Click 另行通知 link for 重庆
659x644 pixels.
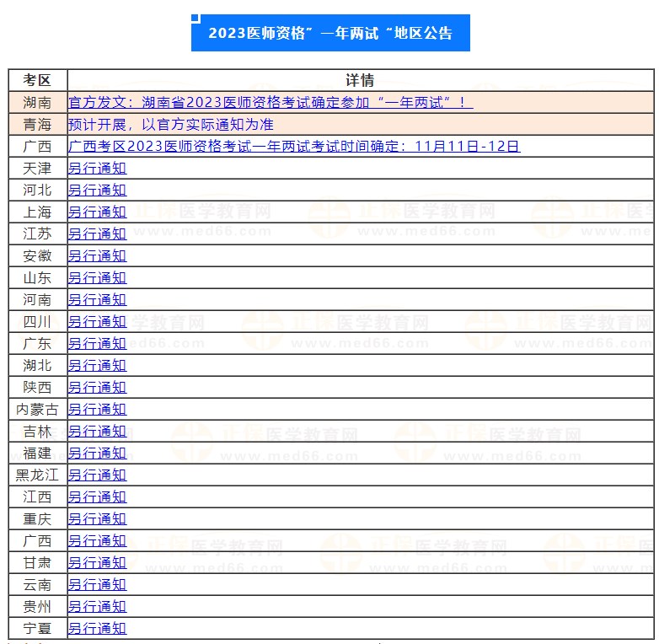(x=97, y=519)
